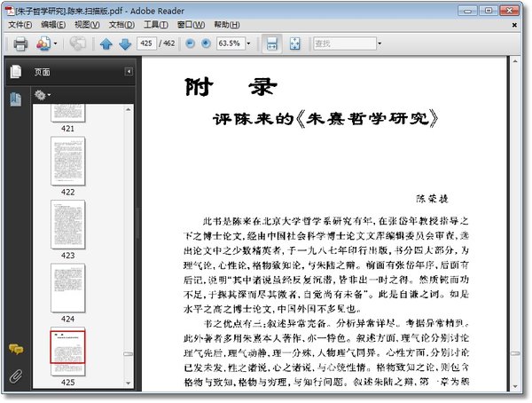
Task: Click the author name 陈荣捷
Action: tap(433, 199)
